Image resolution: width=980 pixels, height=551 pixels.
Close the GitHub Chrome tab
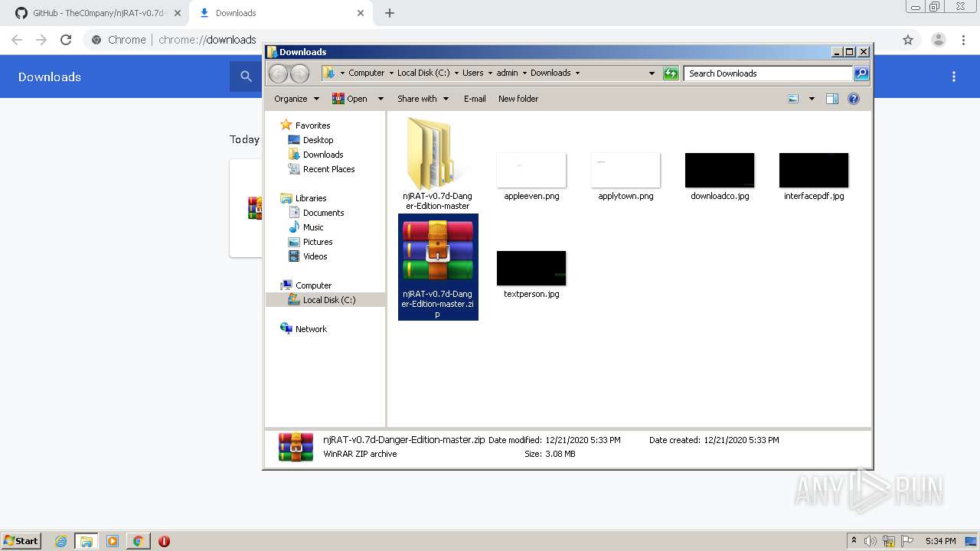[x=177, y=13]
